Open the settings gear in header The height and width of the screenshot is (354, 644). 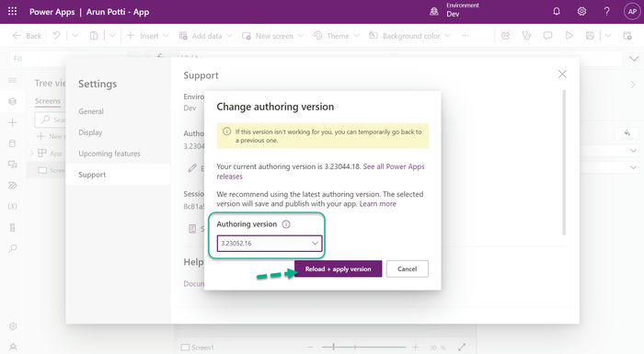click(581, 12)
